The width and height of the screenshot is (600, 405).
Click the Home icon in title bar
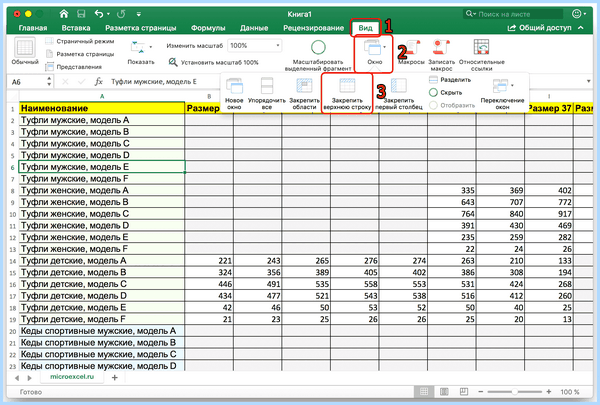click(64, 14)
